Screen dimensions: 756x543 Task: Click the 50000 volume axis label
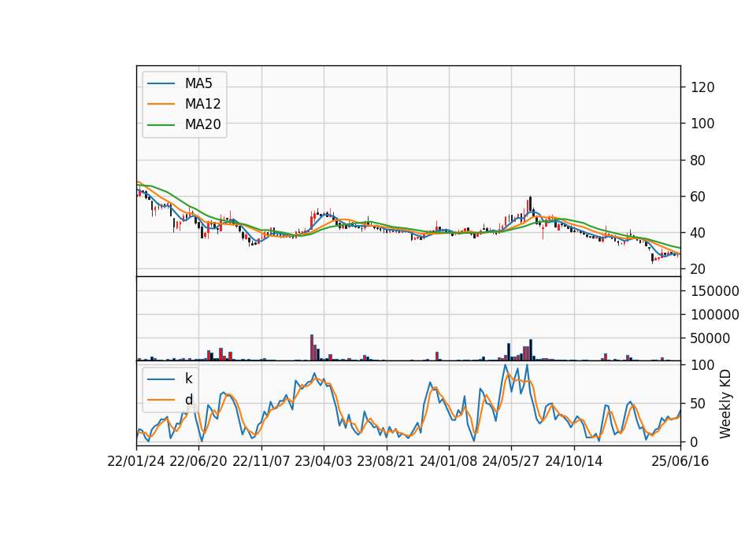click(710, 338)
